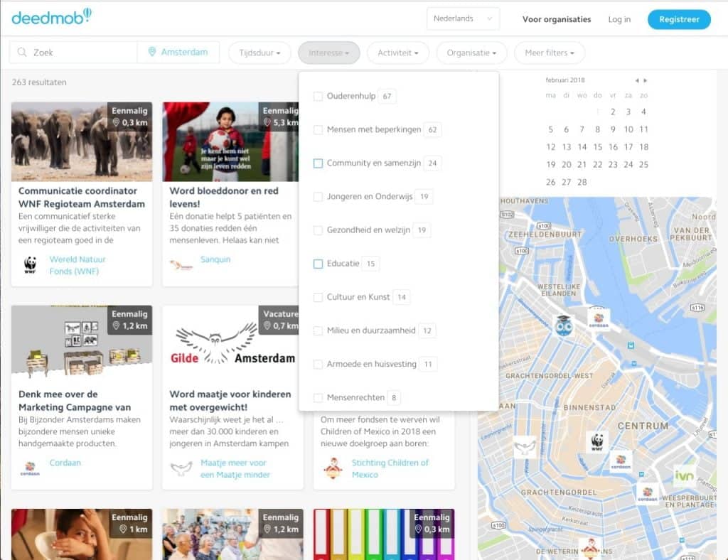Viewport: 728px width, 560px height.
Task: Open Wereld Natuur Fonds (WNF) organisation link
Action: [x=77, y=265]
